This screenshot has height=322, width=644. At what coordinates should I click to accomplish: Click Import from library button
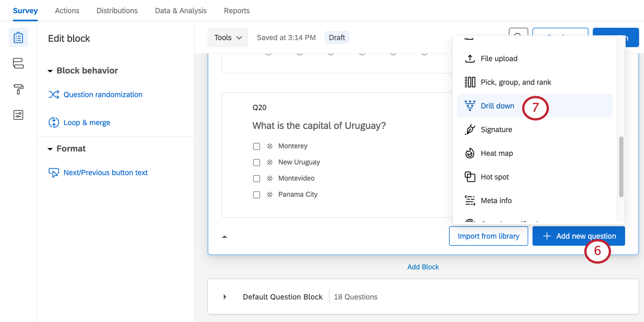pos(488,236)
